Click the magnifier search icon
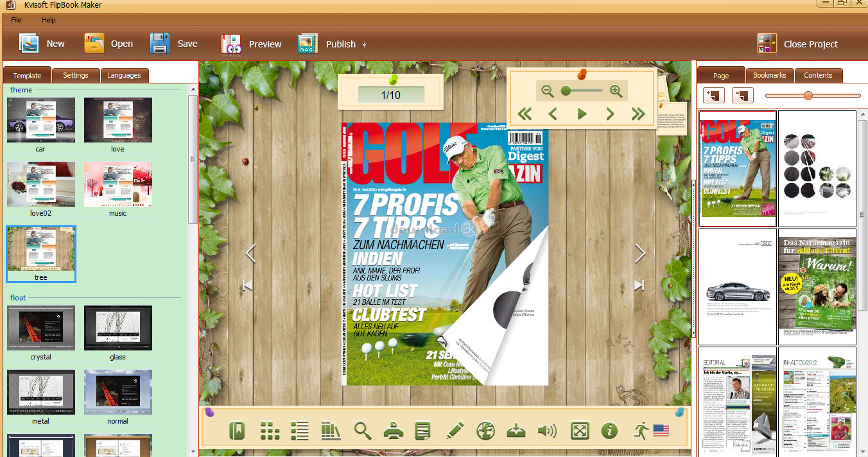This screenshot has width=868, height=457. tap(363, 431)
